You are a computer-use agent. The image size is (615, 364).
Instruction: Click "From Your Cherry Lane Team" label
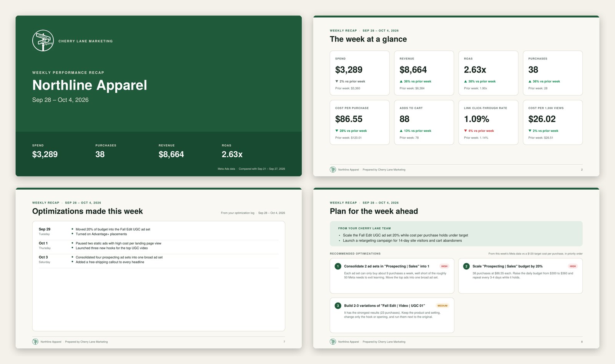[364, 228]
